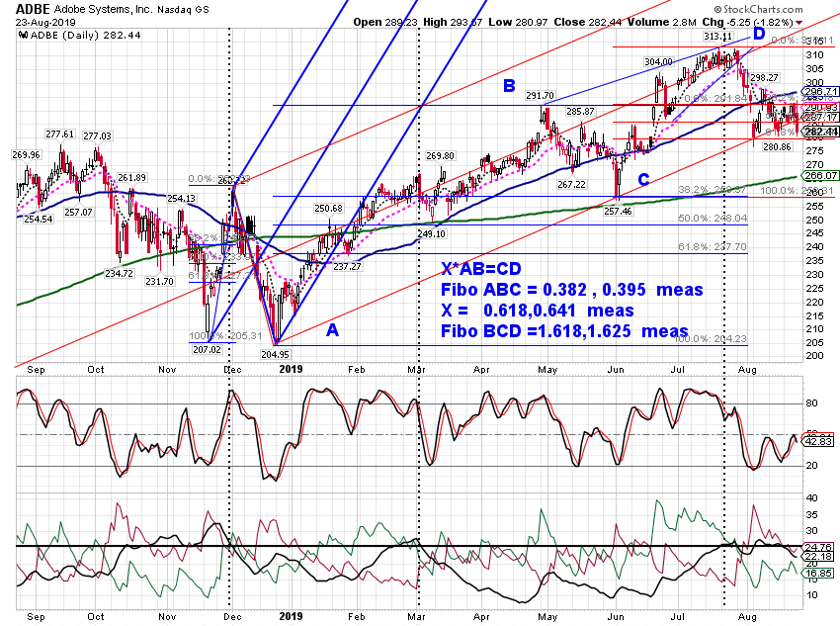Click the blue pattern point letter D
The width and height of the screenshot is (840, 626).
coord(759,34)
